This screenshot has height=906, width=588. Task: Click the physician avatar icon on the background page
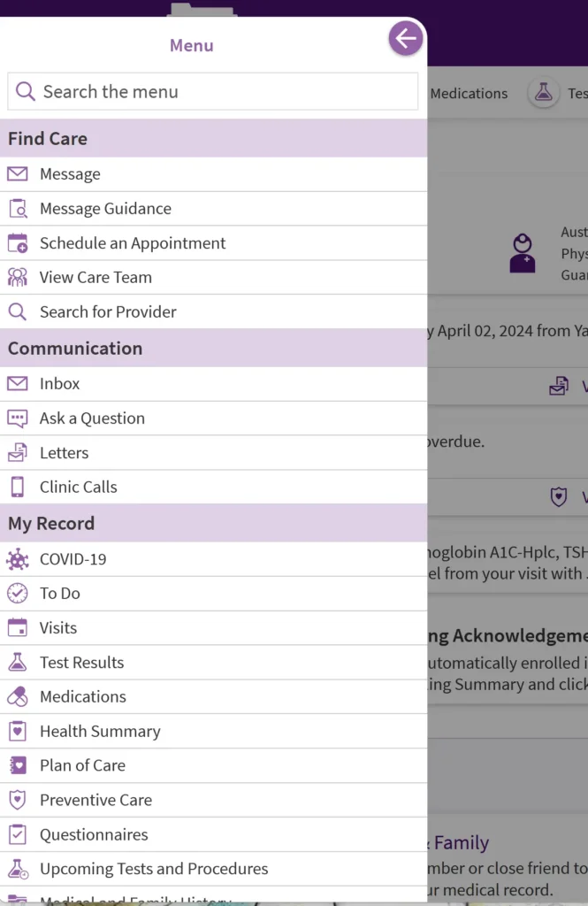(x=523, y=253)
